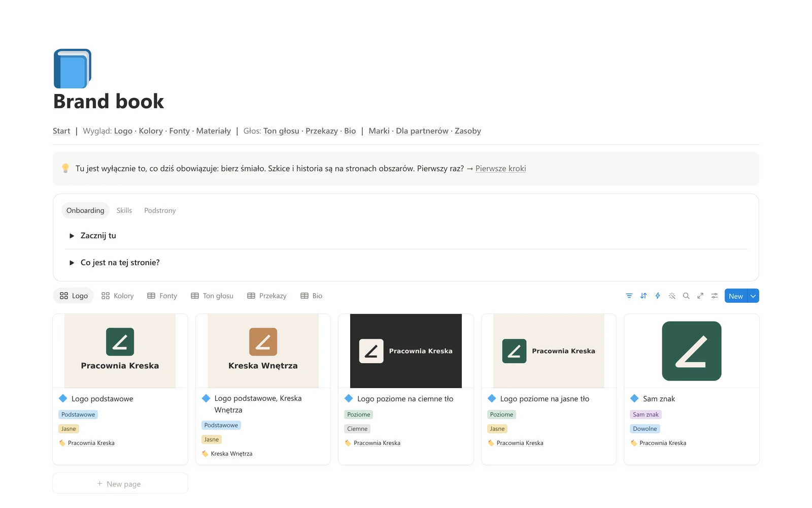Click diamond icon beside Logo poziome na jasne tło

[x=492, y=398]
